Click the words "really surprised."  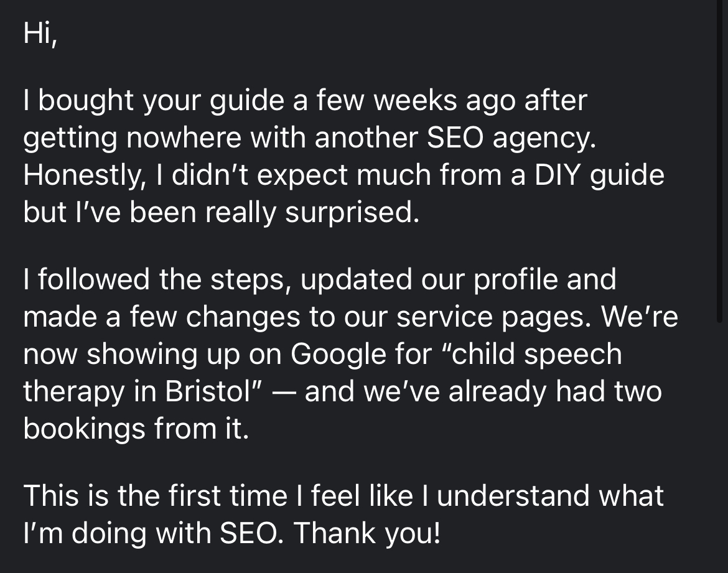coord(312,212)
